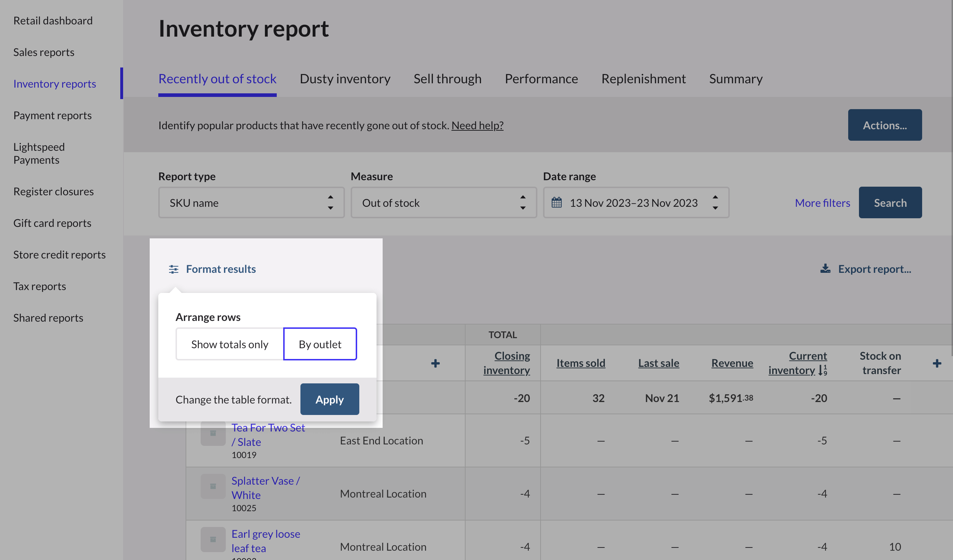The width and height of the screenshot is (953, 560).
Task: Click the 32 items sold total
Action: pos(598,398)
